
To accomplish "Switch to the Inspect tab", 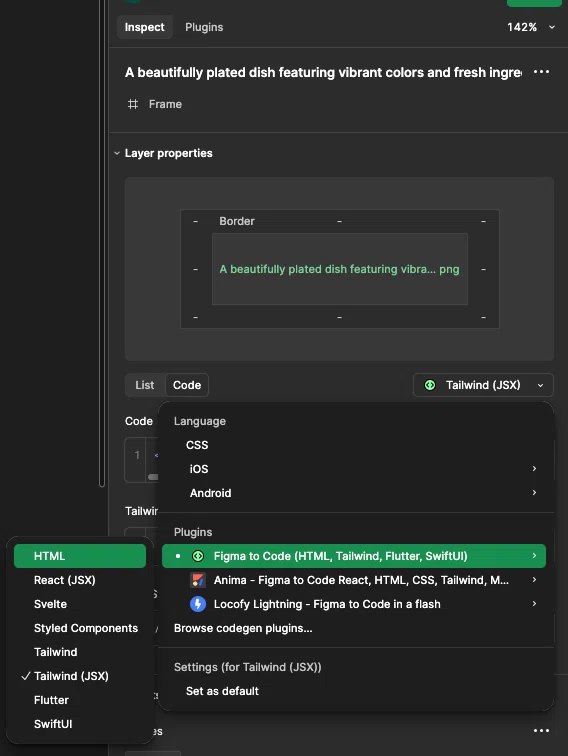I will [x=144, y=27].
